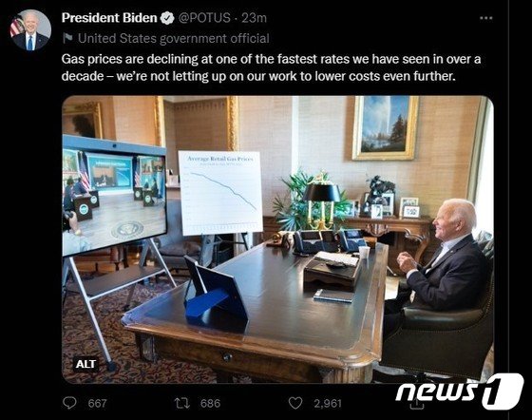Click the news1 watermark logo
The width and height of the screenshot is (532, 420).
click(459, 391)
